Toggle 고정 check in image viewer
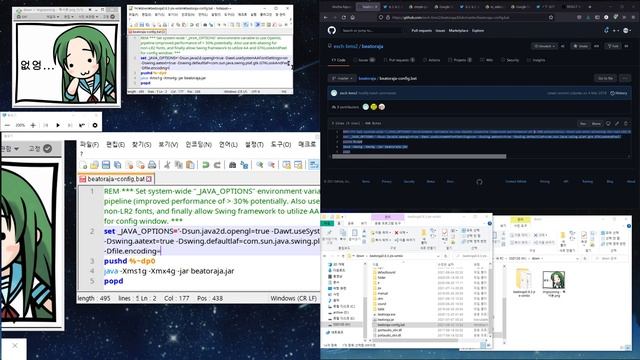The height and width of the screenshot is (360, 640). (x=47, y=149)
